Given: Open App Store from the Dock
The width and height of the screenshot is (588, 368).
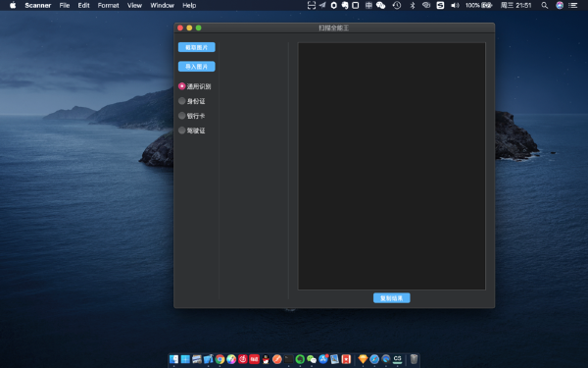Looking at the screenshot, I should 323,359.
